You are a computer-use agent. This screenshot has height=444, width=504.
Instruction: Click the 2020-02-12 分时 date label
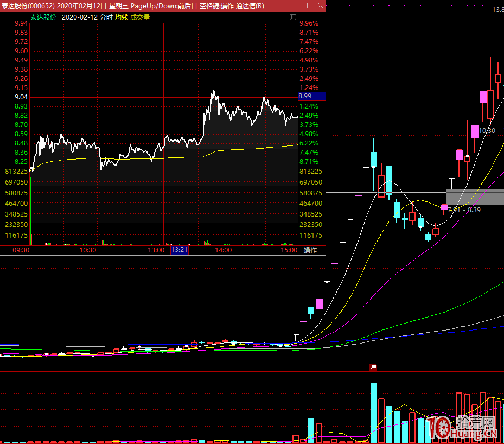tap(87, 17)
